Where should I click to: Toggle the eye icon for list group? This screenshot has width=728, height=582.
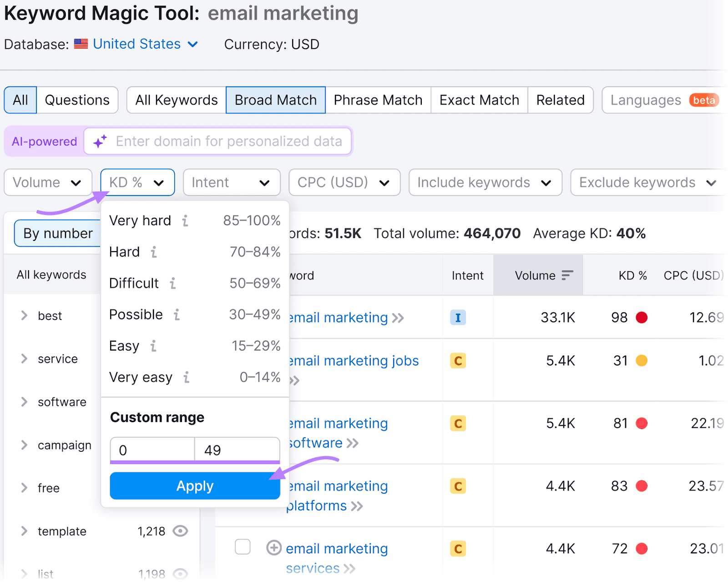coord(181,573)
